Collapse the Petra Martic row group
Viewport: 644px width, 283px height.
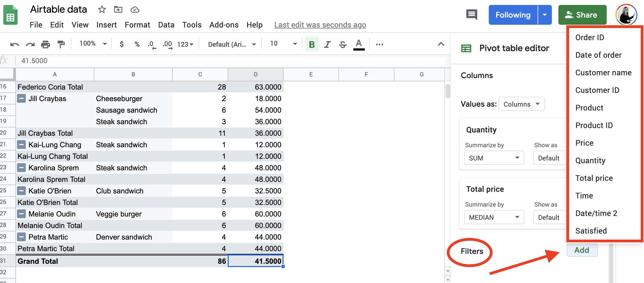coord(21,237)
